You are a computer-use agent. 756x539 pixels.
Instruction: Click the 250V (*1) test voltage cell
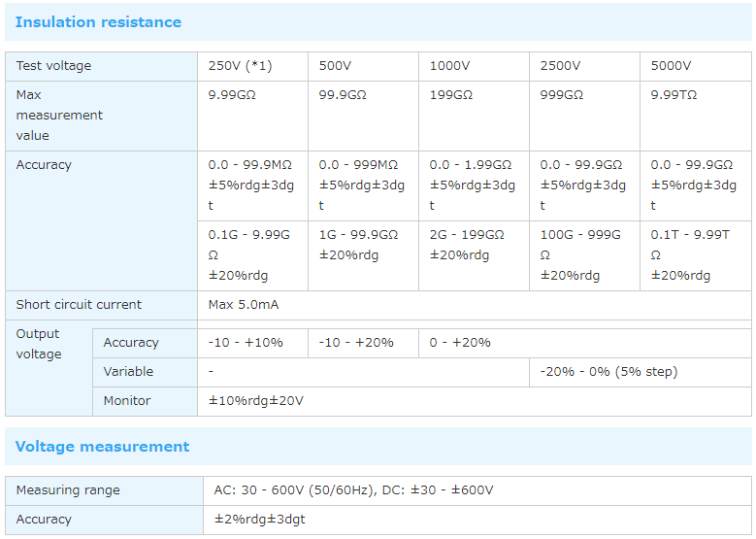240,66
